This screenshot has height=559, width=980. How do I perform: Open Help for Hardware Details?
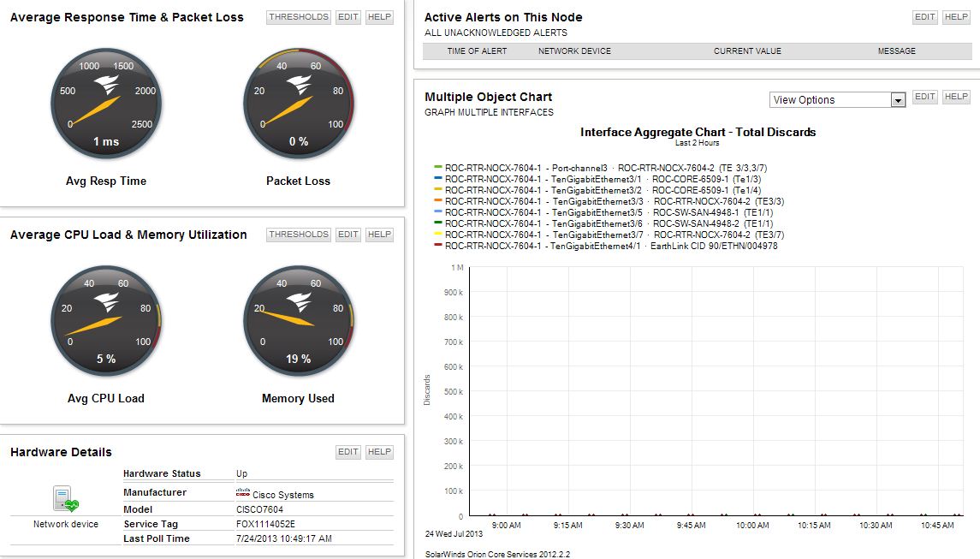click(379, 451)
